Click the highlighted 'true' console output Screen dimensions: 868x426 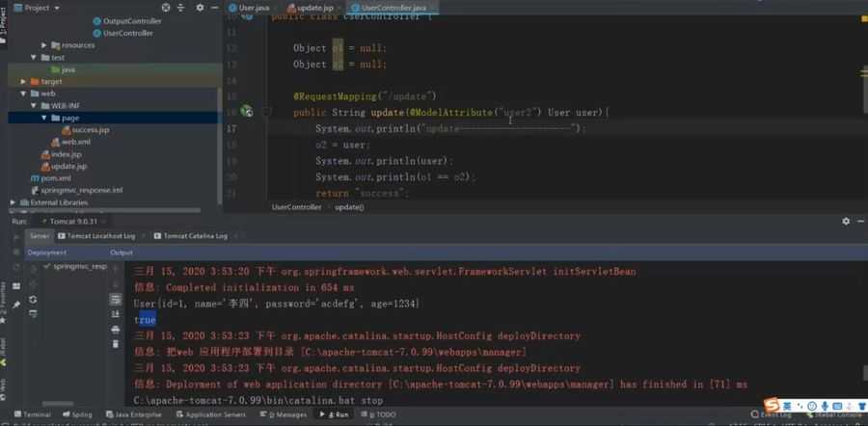pos(145,320)
